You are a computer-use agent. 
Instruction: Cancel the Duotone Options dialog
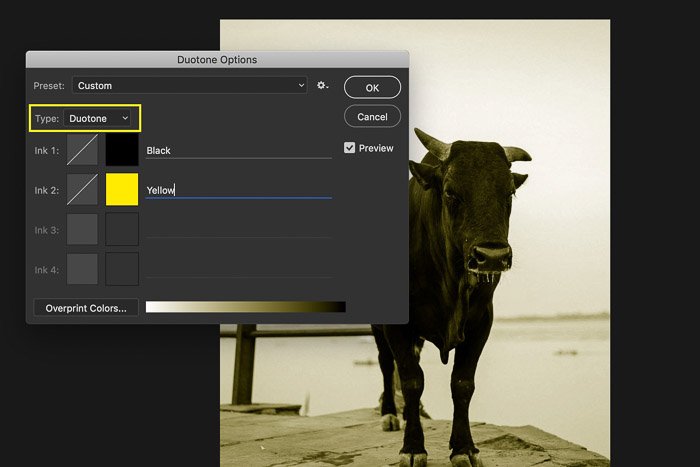(x=372, y=117)
